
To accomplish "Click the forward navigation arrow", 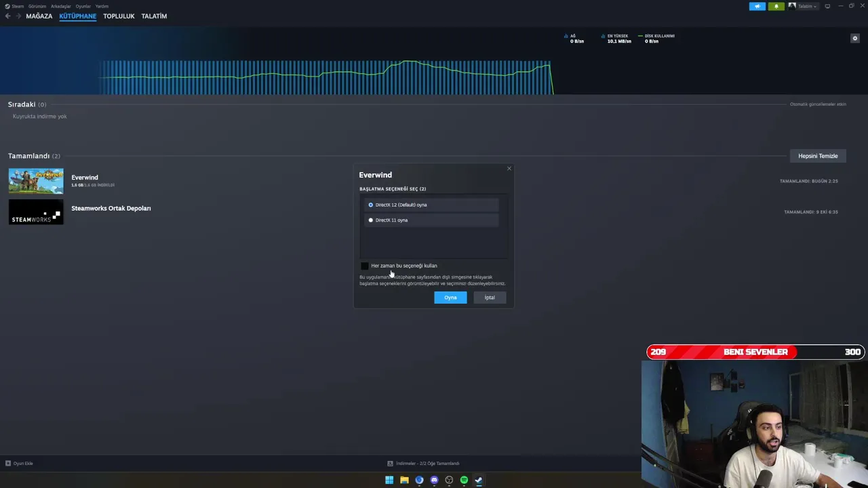I will point(18,16).
